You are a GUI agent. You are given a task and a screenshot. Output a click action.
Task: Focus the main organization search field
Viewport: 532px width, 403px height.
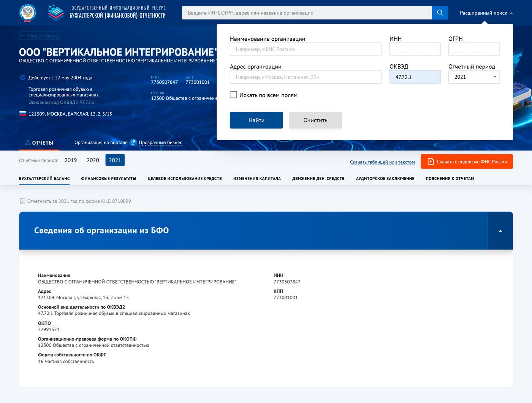[x=307, y=13]
